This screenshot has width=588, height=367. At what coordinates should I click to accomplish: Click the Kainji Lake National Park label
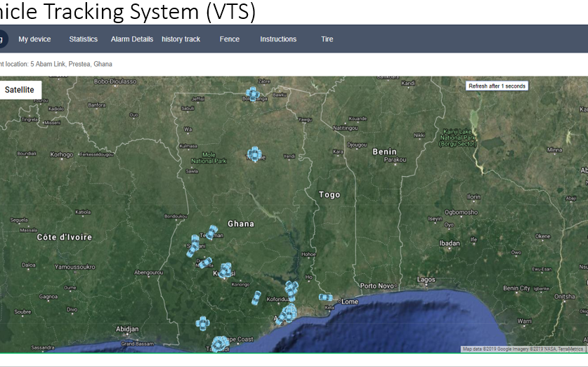(x=458, y=138)
